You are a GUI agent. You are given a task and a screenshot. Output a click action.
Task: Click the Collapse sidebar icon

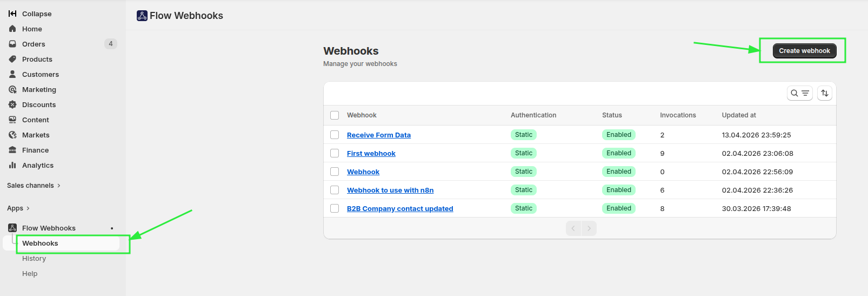click(x=12, y=14)
